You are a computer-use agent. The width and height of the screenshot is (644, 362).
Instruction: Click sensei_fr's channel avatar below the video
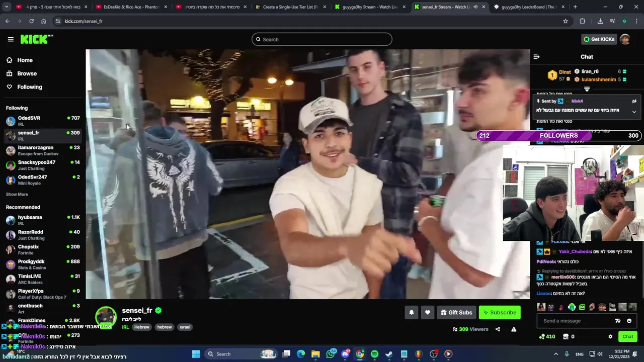pyautogui.click(x=106, y=317)
